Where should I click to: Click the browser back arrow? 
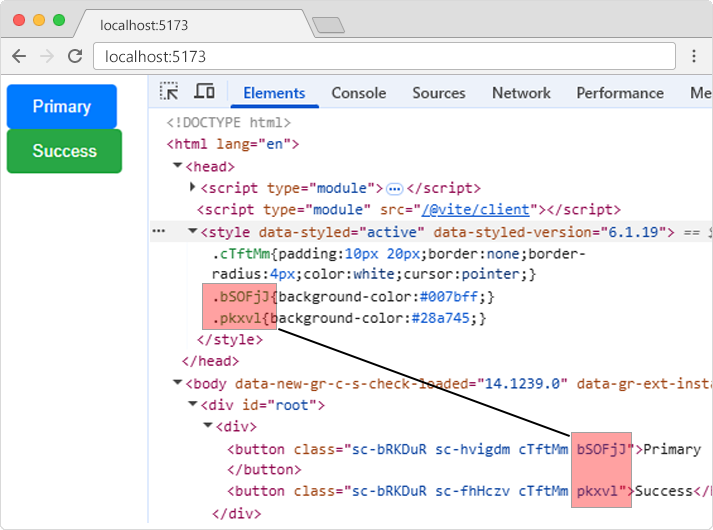click(19, 56)
